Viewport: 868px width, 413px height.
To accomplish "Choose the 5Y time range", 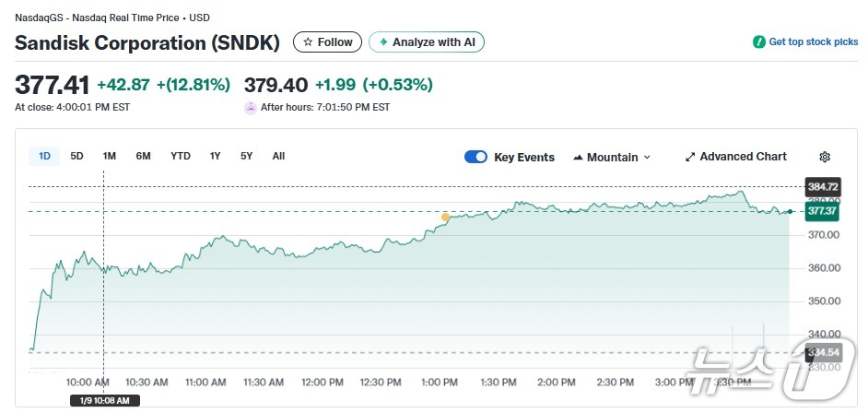I will [x=246, y=156].
